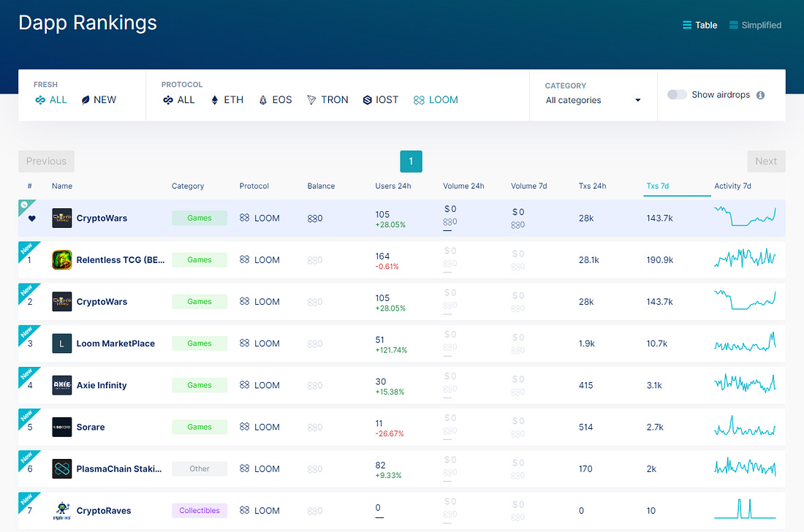View the activity sparkline for Relentless TCG
804x532 pixels.
(x=745, y=258)
